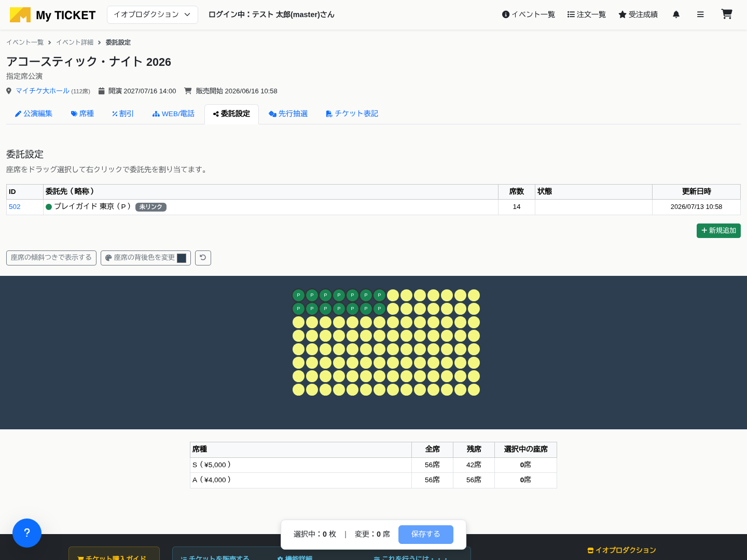Screen dimensions: 747x560
Task: Open consignee ID 502 link
Action: pos(15,207)
